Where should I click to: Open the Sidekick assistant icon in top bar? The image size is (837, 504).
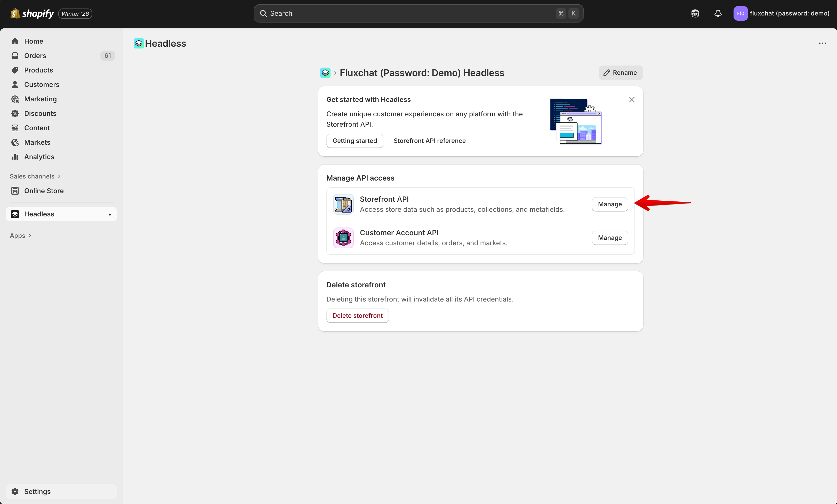pyautogui.click(x=695, y=14)
